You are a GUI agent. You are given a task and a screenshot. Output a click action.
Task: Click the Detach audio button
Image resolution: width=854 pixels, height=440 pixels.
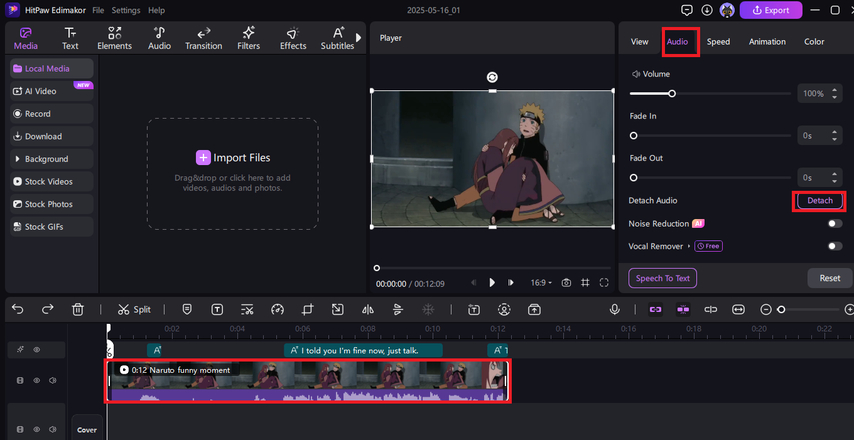[819, 201]
